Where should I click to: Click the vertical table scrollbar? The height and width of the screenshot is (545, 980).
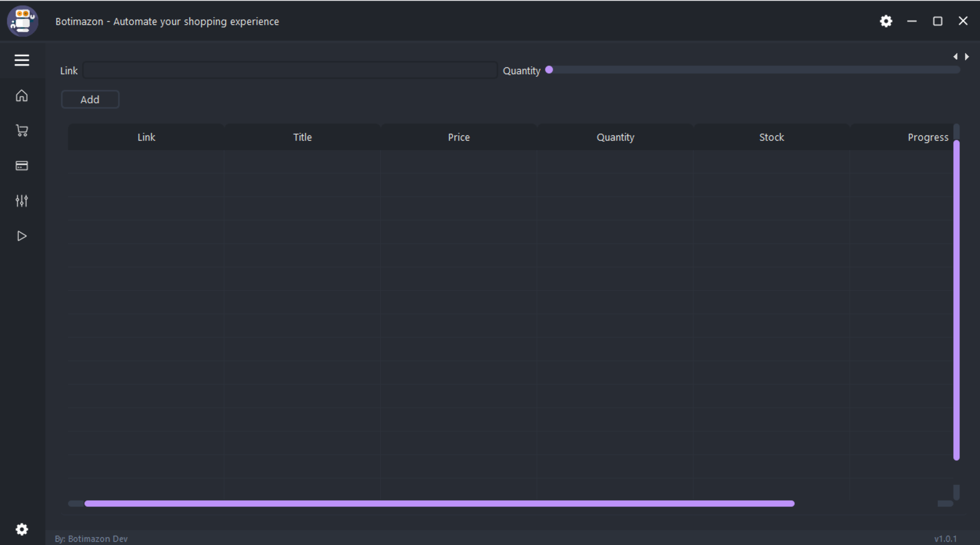957,300
